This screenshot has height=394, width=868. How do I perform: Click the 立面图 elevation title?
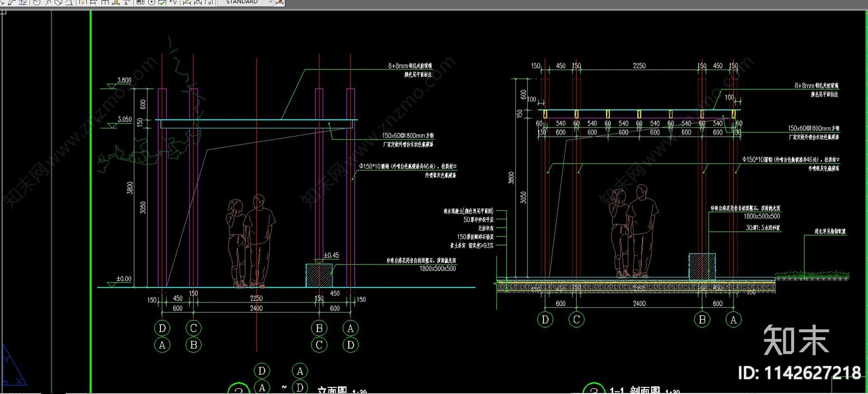point(332,390)
